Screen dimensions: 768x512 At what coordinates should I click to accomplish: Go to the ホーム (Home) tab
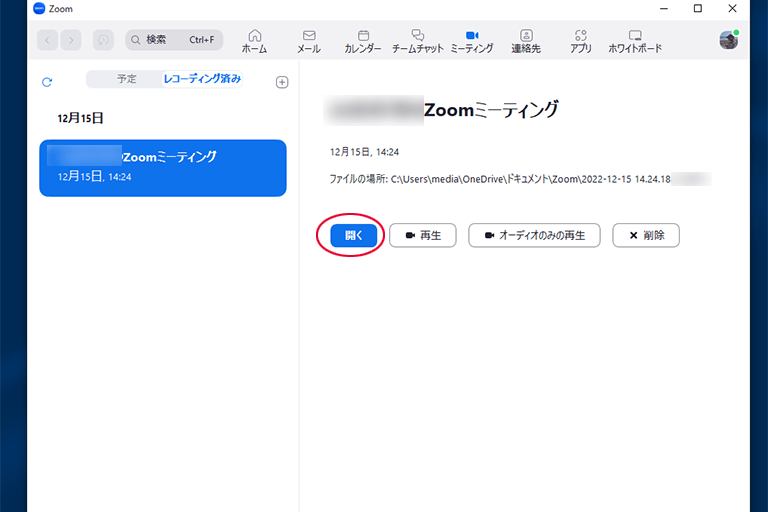point(255,41)
